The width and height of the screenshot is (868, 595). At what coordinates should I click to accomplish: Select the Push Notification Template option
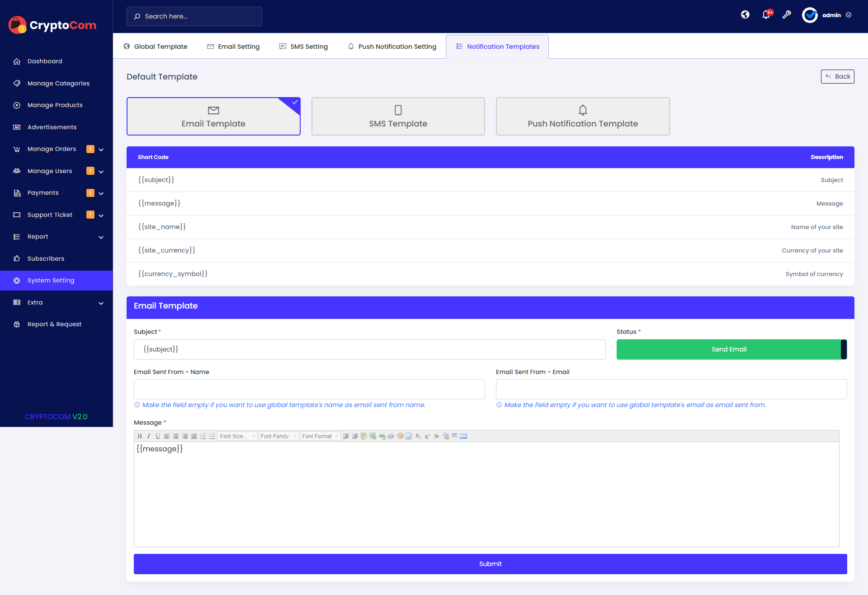click(582, 116)
